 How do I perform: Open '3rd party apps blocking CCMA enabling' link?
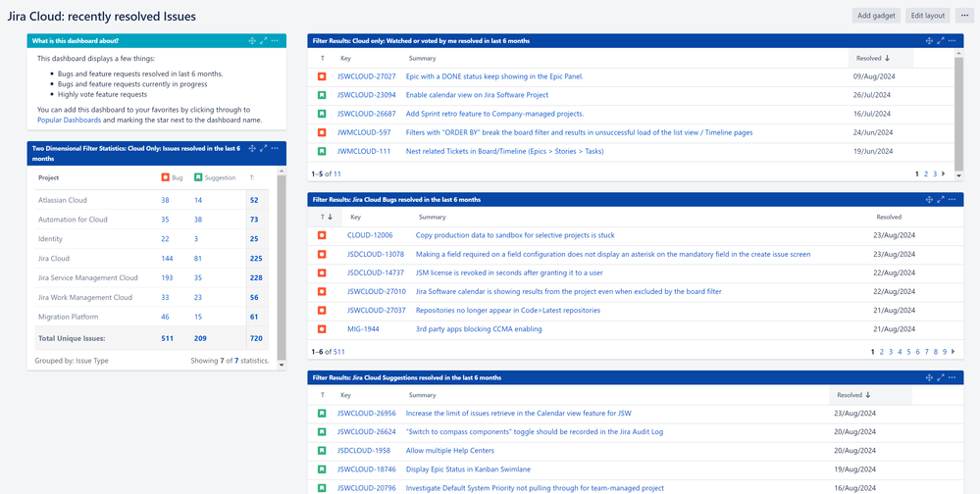(479, 329)
